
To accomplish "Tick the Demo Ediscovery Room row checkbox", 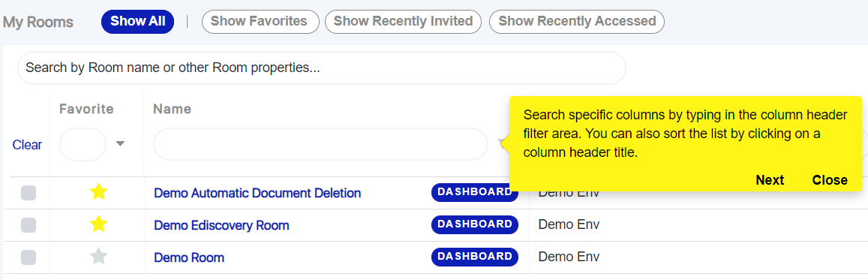I will (29, 224).
